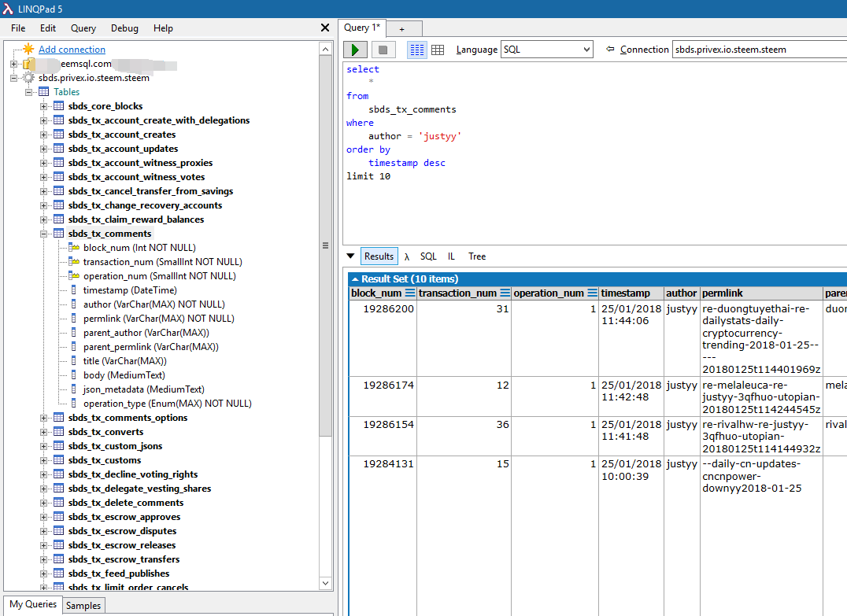Open the Query menu
Viewport: 847px width, 616px height.
click(x=83, y=28)
